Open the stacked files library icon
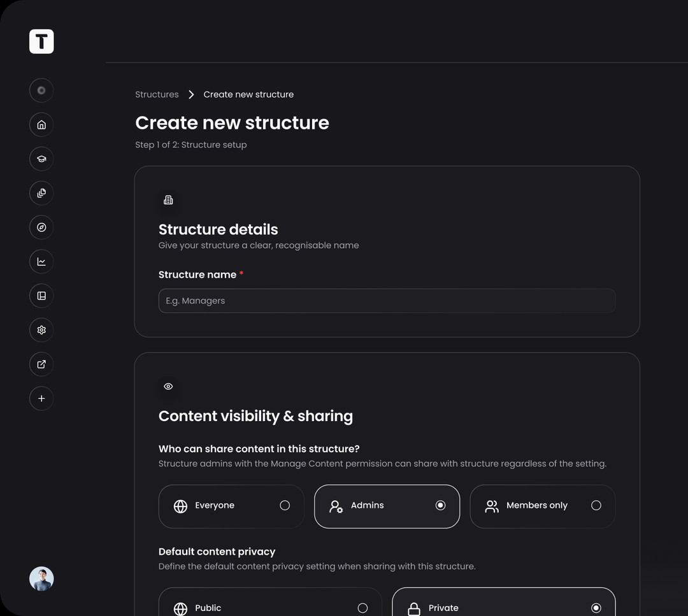 click(x=41, y=193)
